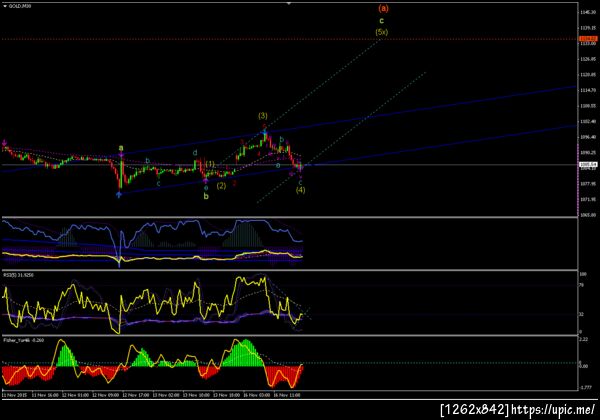Select the green c label above (5x)
This screenshot has width=600, height=420.
click(382, 21)
